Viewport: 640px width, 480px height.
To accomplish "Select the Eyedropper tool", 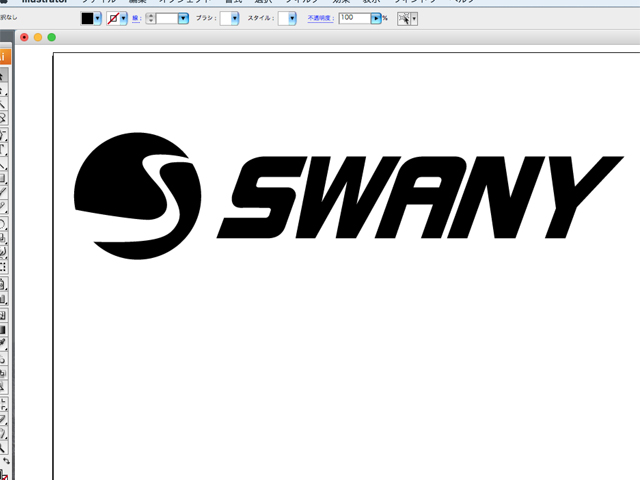I will pos(4,342).
